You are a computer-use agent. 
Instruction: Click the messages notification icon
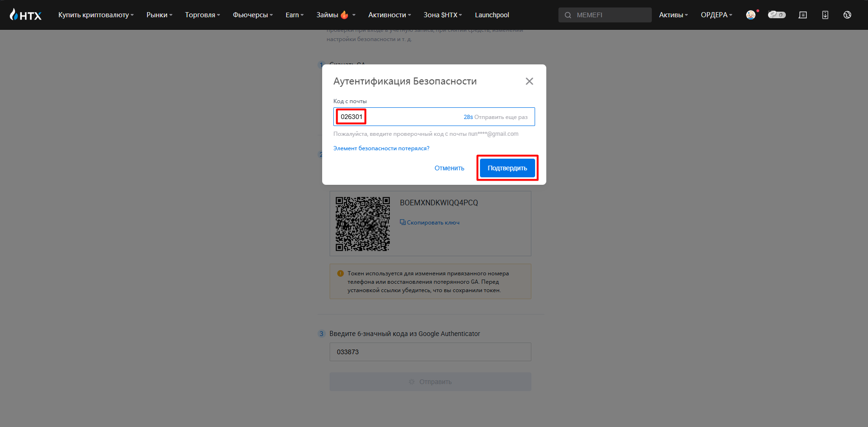(803, 15)
